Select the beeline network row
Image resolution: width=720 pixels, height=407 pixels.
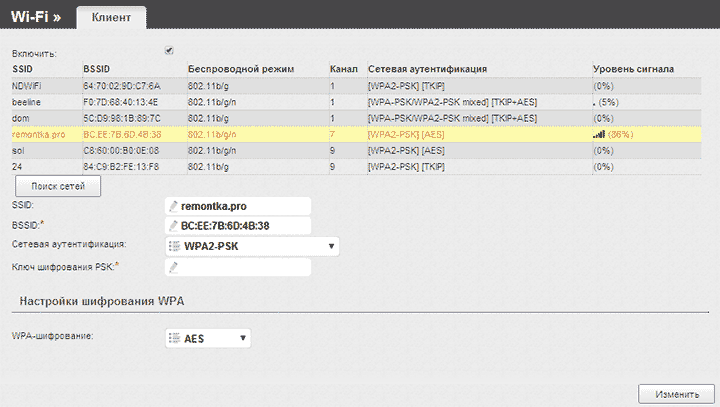pos(28,102)
